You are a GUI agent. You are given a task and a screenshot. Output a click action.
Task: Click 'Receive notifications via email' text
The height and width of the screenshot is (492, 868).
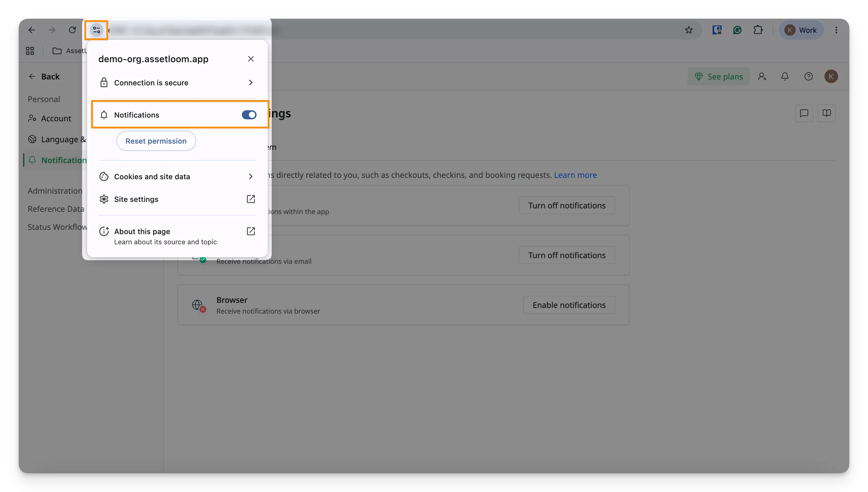click(x=264, y=261)
